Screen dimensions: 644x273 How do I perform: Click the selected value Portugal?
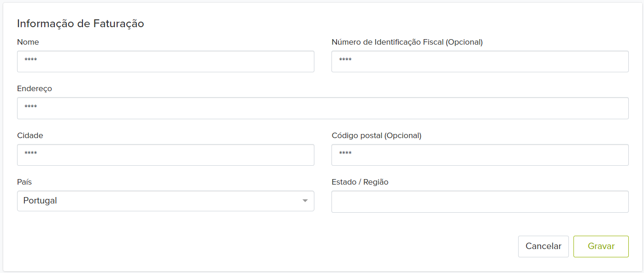tap(40, 201)
